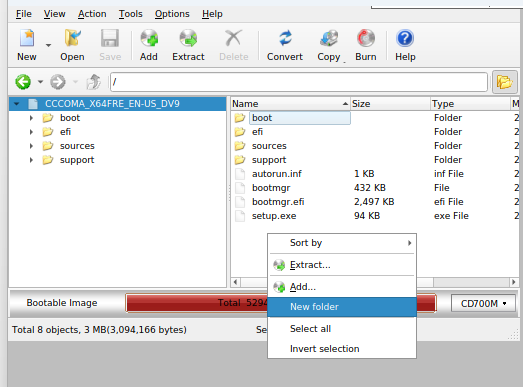Select the sources tree item
The height and width of the screenshot is (387, 523).
click(77, 146)
